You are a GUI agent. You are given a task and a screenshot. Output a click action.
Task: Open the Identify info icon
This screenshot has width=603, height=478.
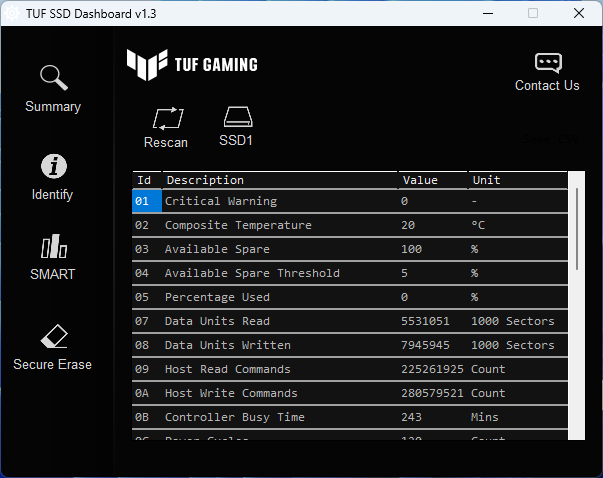click(x=54, y=167)
